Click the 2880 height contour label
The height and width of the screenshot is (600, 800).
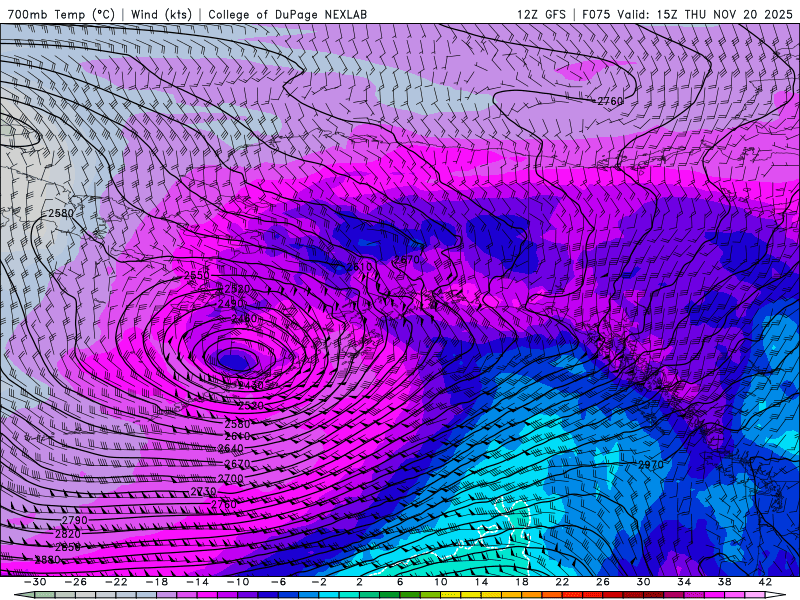coord(47,560)
